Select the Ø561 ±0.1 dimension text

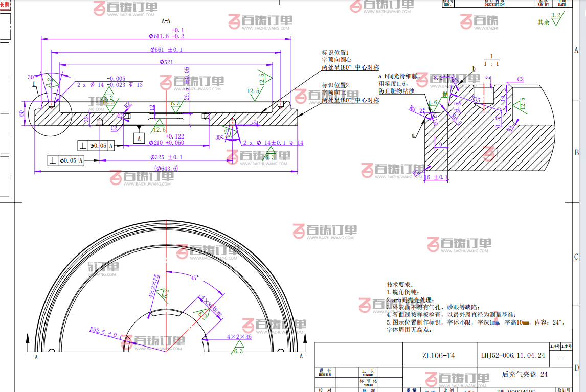pos(166,50)
